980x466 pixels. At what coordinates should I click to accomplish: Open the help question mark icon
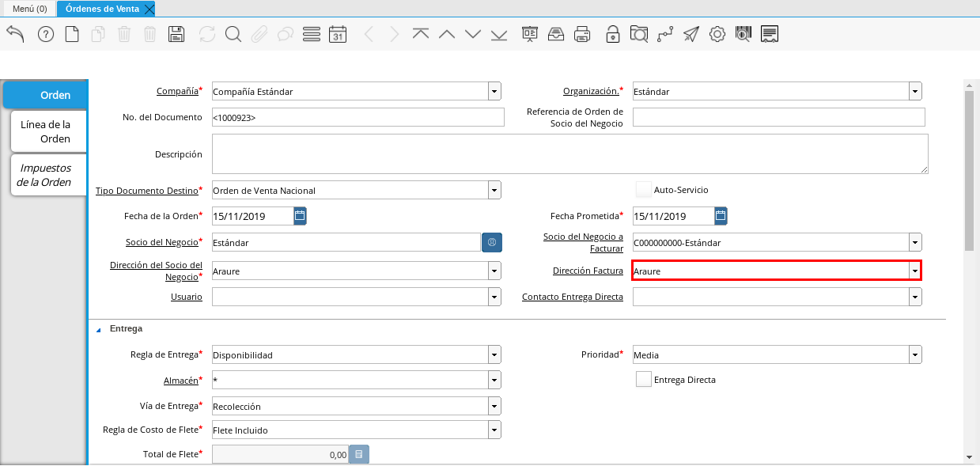46,34
